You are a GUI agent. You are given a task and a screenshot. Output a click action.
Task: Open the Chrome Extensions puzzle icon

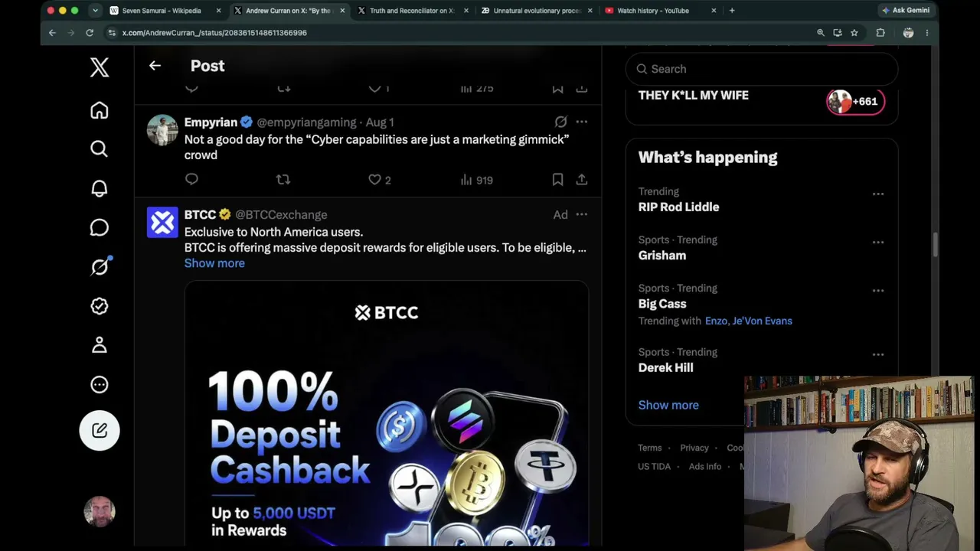[880, 33]
